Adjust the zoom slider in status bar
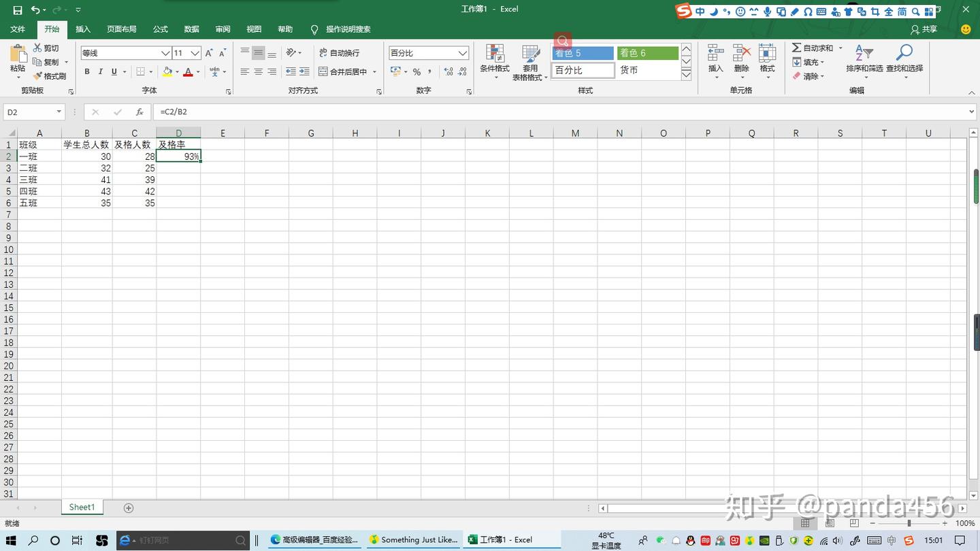Viewport: 980px width, 551px height. coord(909,523)
